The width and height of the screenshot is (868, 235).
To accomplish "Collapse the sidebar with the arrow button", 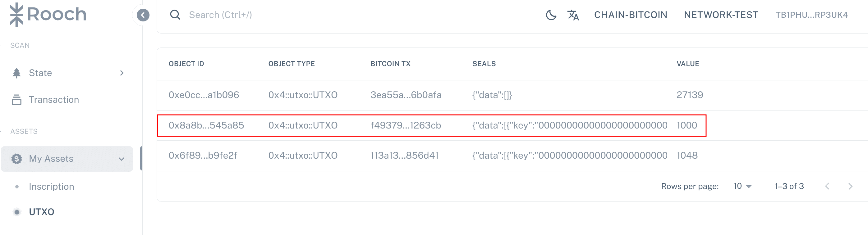I will (143, 15).
